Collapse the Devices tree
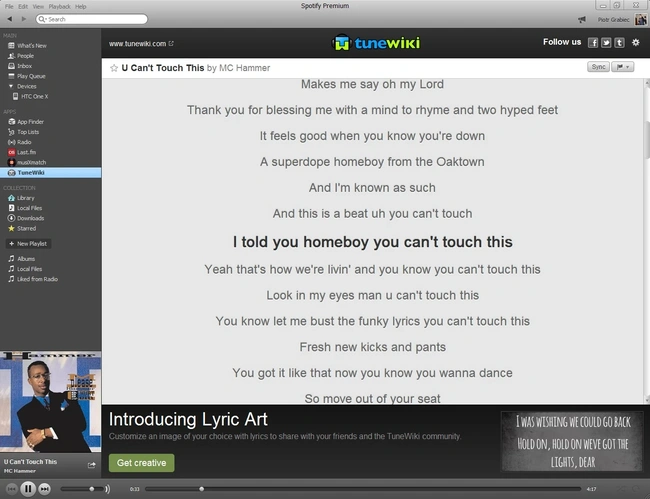The height and width of the screenshot is (499, 650). (11, 86)
